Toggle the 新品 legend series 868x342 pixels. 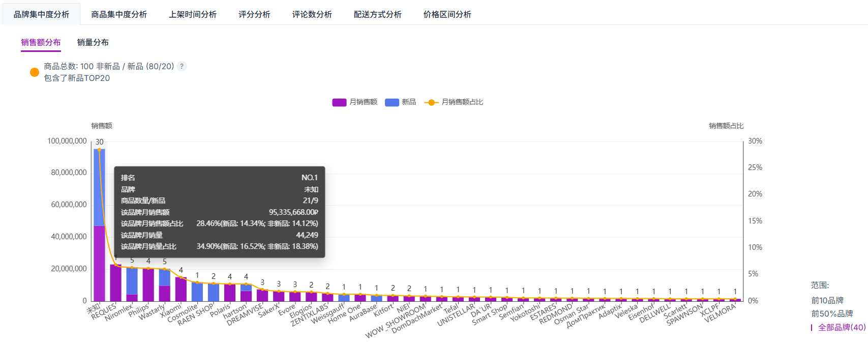click(401, 102)
